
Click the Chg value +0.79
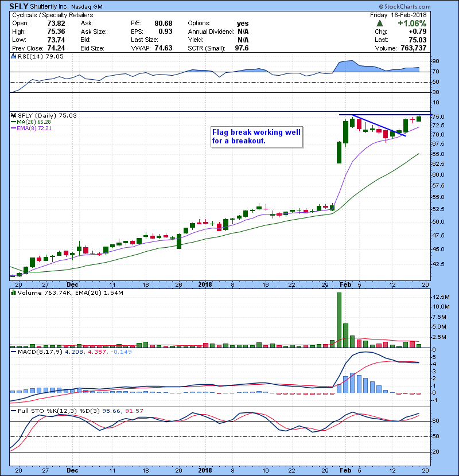point(417,32)
